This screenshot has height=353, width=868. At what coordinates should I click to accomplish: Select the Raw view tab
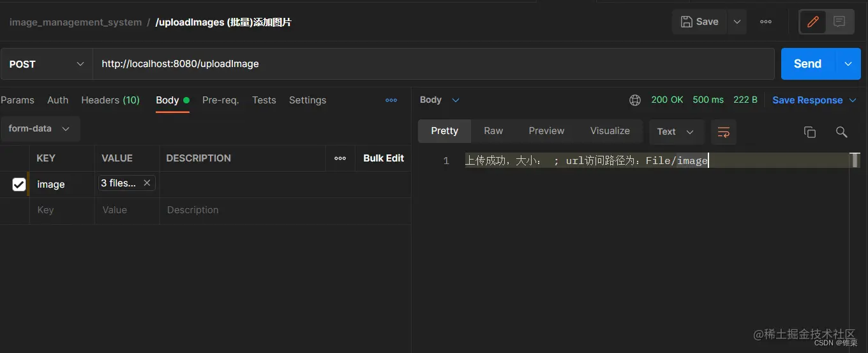tap(493, 131)
